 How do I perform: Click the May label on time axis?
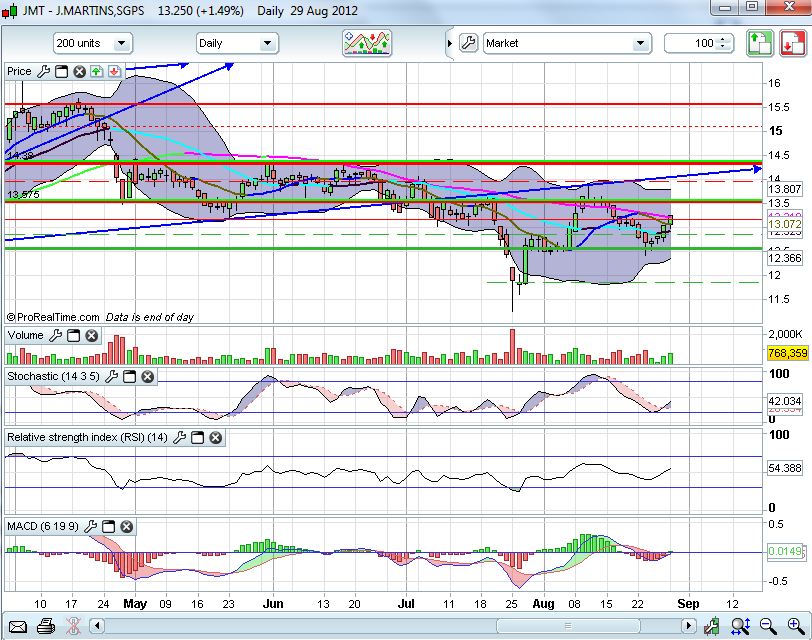click(135, 604)
